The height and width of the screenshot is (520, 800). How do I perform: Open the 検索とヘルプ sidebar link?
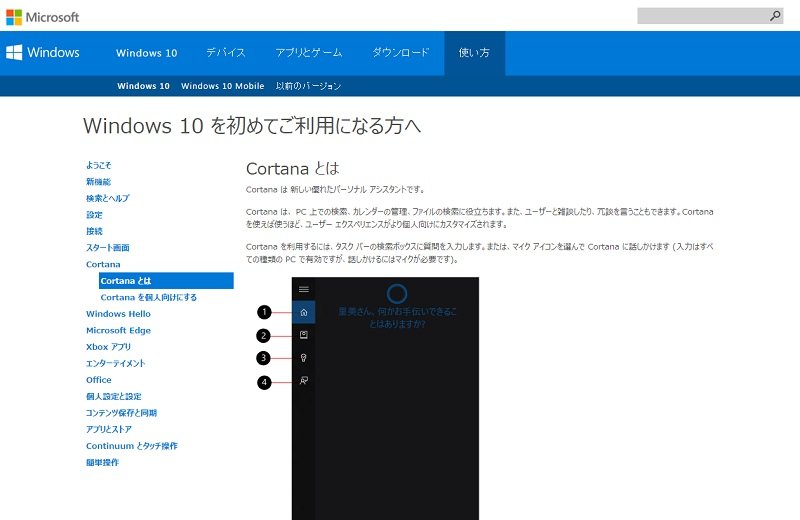[108, 198]
